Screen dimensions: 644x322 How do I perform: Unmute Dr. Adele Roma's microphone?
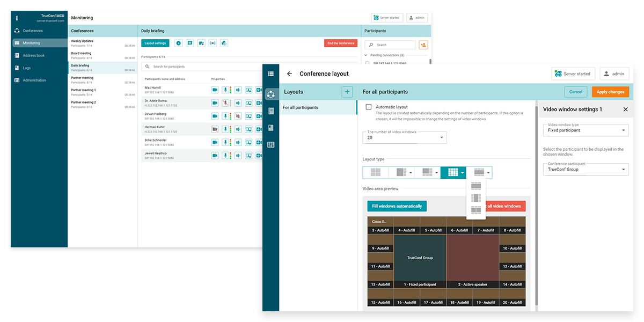pos(226,103)
